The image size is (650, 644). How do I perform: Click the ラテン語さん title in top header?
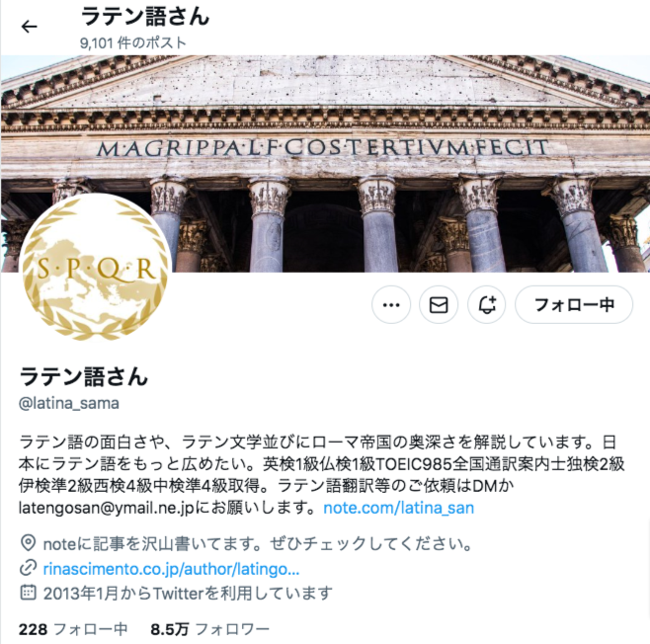point(145,17)
